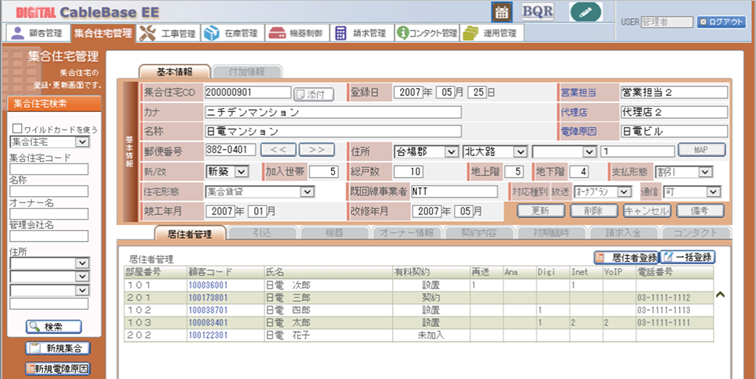This screenshot has height=379, width=756.
Task: Click the 更新 button
Action: (540, 211)
